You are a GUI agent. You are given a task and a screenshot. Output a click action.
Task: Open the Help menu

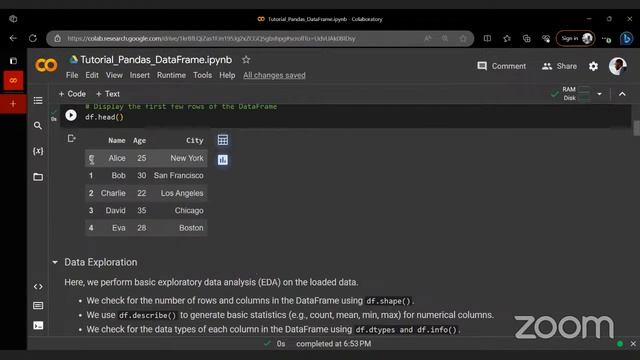point(227,75)
